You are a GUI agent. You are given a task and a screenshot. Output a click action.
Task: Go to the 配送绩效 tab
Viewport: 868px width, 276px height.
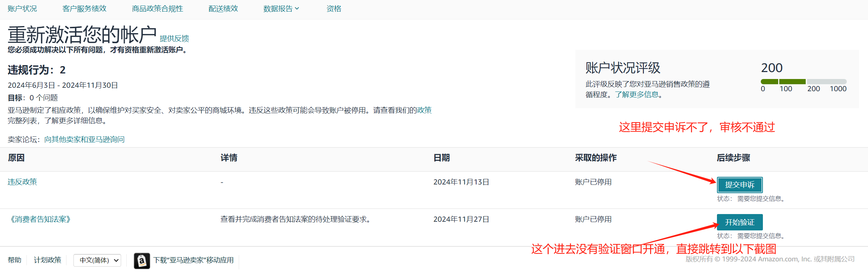click(x=223, y=9)
